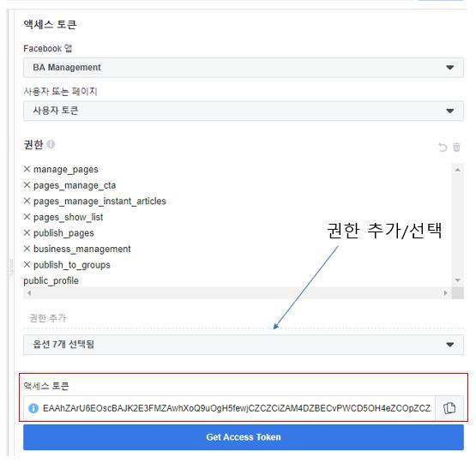The image size is (476, 463).
Task: Select the public_profile permission text
Action: [x=51, y=281]
